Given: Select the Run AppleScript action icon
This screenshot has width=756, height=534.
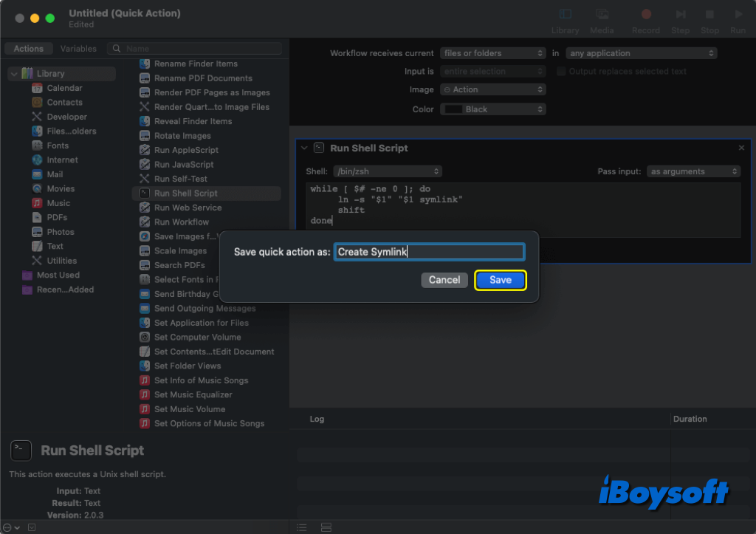Looking at the screenshot, I should (x=145, y=150).
